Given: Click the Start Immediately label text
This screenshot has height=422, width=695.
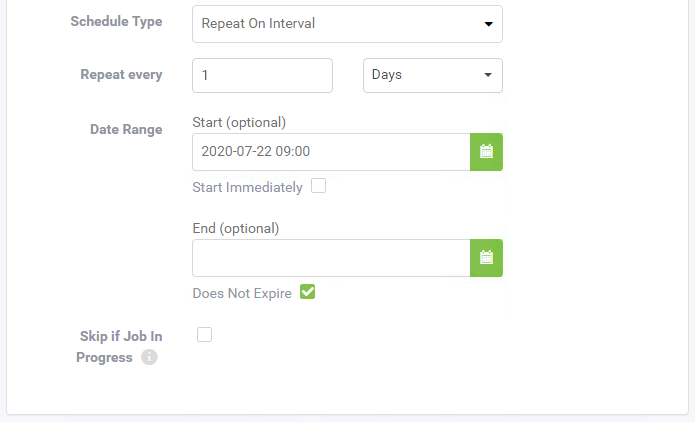Looking at the screenshot, I should click(247, 187).
